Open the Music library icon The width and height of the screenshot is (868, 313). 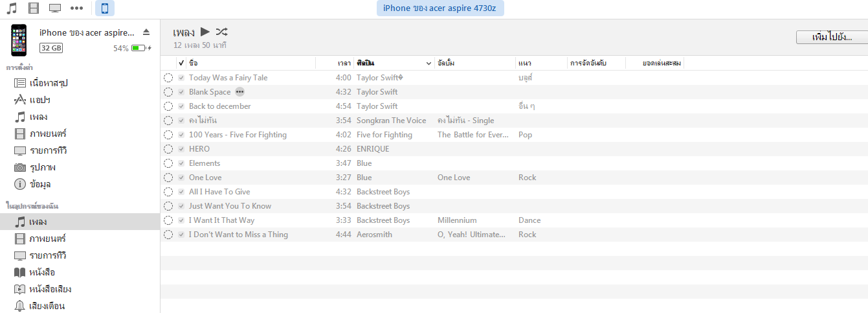(x=12, y=8)
